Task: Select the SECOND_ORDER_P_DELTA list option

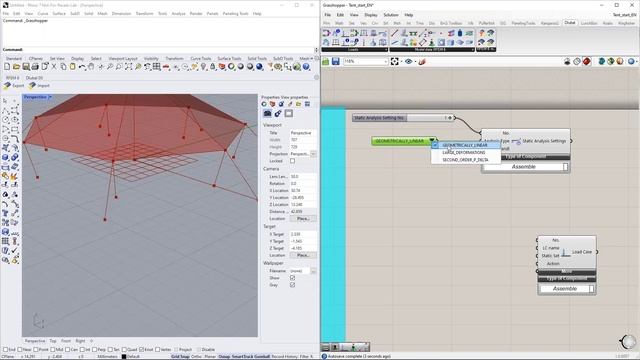Action: (x=465, y=160)
